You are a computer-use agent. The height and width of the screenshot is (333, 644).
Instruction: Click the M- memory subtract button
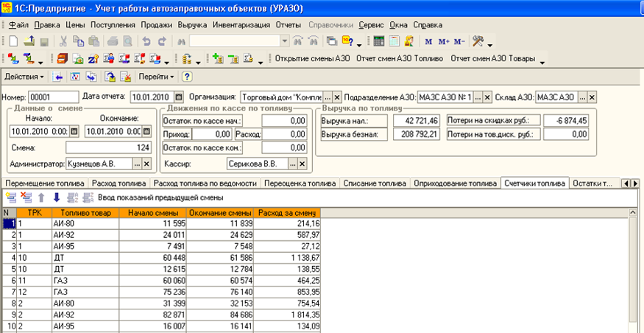(x=459, y=41)
